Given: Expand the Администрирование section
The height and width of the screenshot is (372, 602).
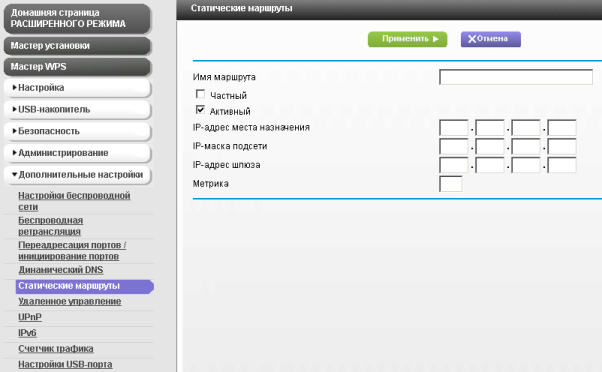Looking at the screenshot, I should coord(77,153).
